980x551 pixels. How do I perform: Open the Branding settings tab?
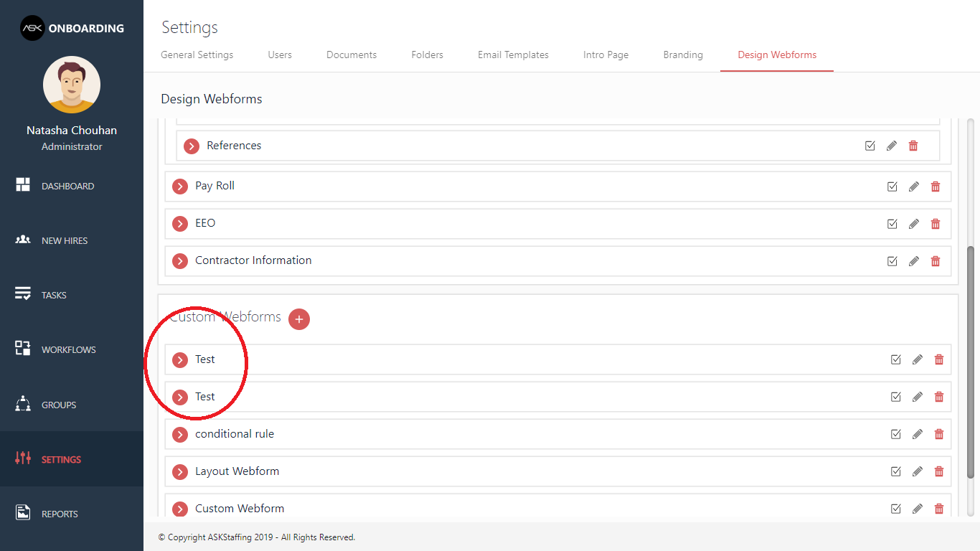(x=682, y=55)
